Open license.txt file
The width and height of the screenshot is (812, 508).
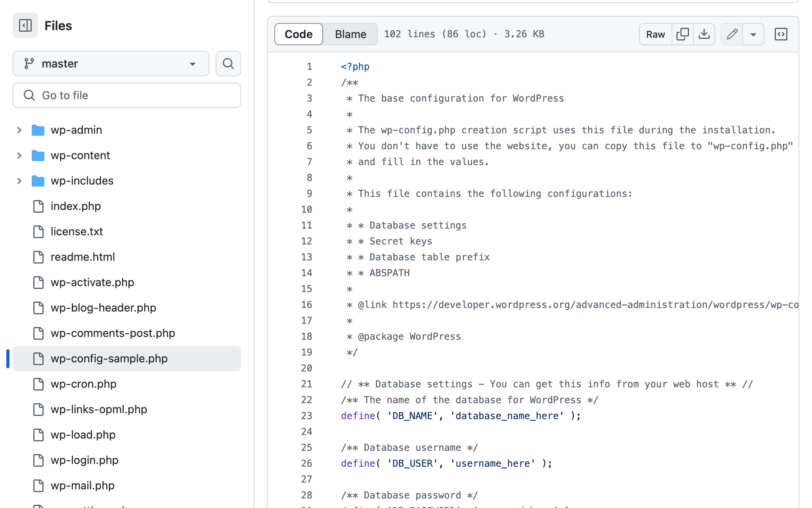(77, 232)
